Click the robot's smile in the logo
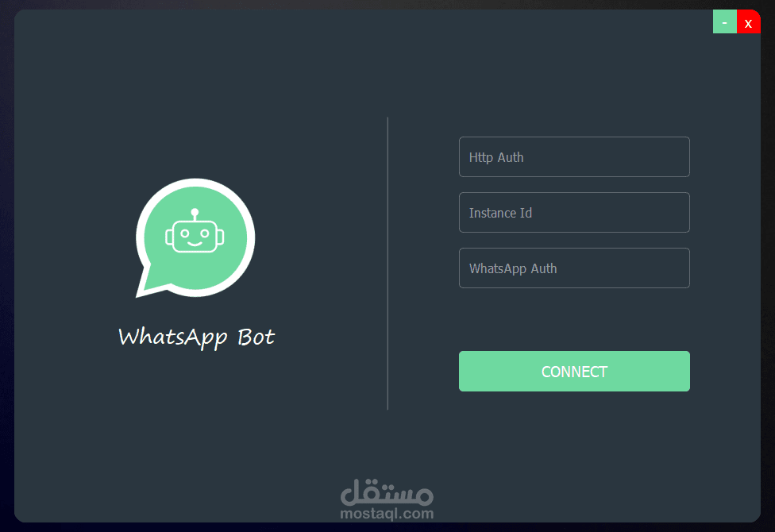This screenshot has width=775, height=532. pyautogui.click(x=195, y=243)
